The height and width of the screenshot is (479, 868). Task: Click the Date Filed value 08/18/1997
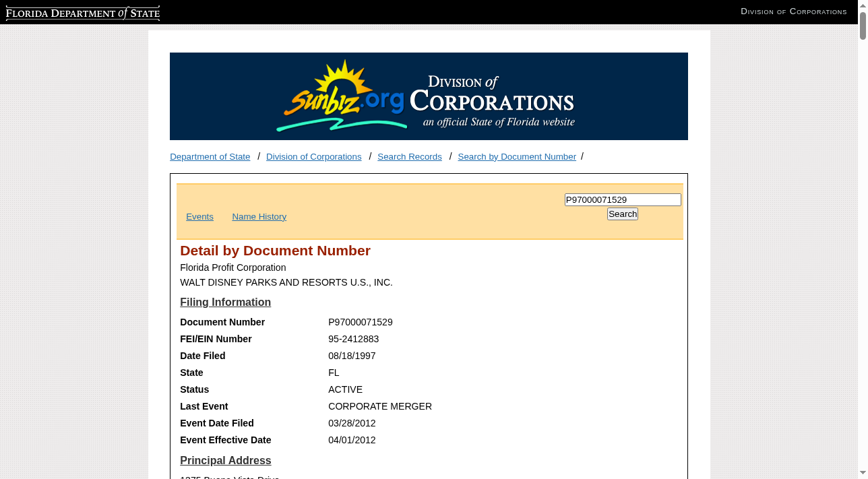(x=352, y=356)
